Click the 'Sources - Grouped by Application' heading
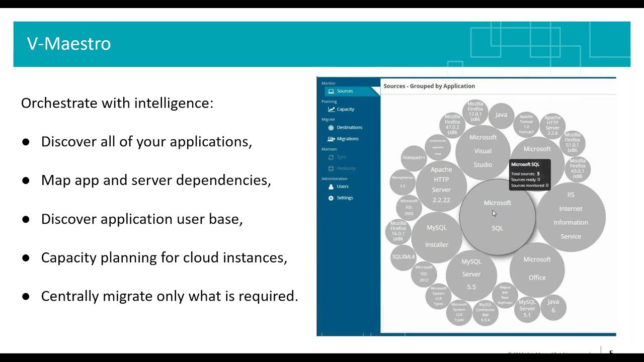 point(429,86)
